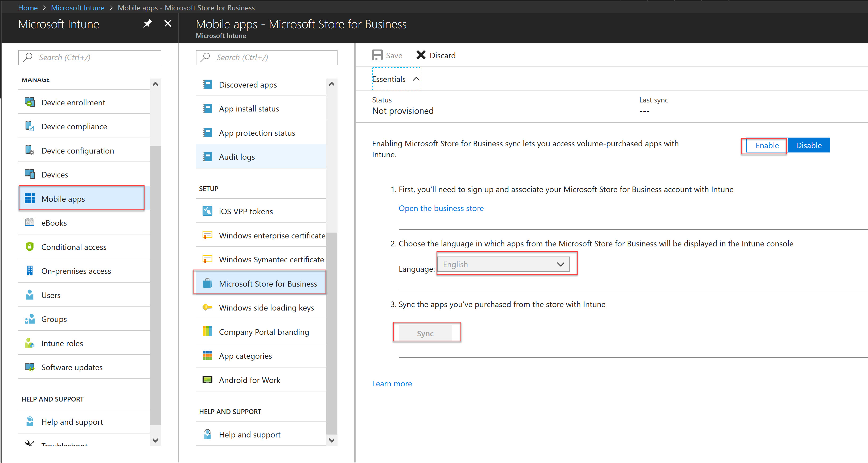Go to Company Portal branding
The image size is (868, 463).
pyautogui.click(x=261, y=332)
